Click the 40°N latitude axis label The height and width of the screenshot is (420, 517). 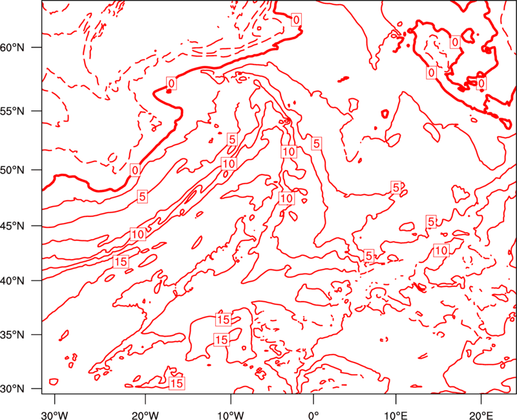12,281
